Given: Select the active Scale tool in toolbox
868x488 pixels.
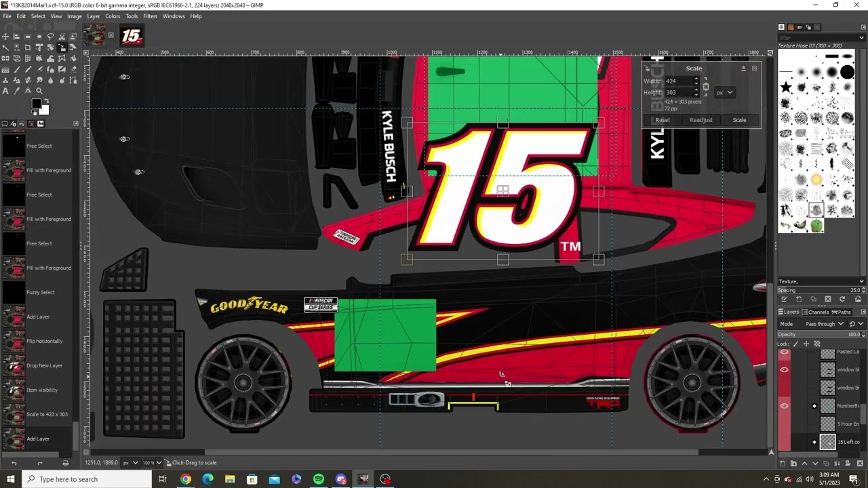Looking at the screenshot, I should click(x=62, y=47).
